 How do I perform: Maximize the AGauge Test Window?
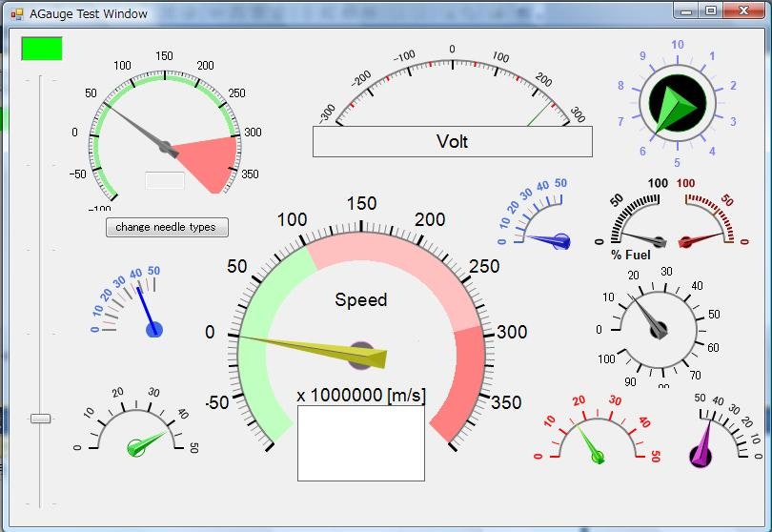click(x=710, y=10)
